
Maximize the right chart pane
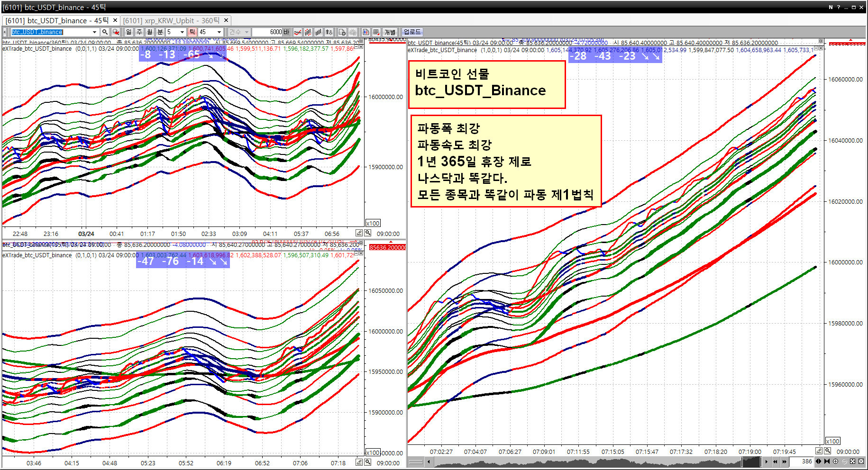pyautogui.click(x=821, y=42)
